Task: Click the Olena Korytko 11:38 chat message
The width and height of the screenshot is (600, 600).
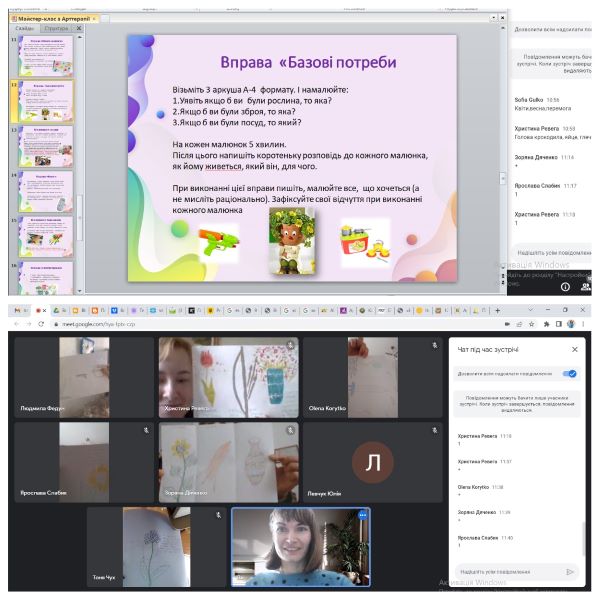Action: 481,491
